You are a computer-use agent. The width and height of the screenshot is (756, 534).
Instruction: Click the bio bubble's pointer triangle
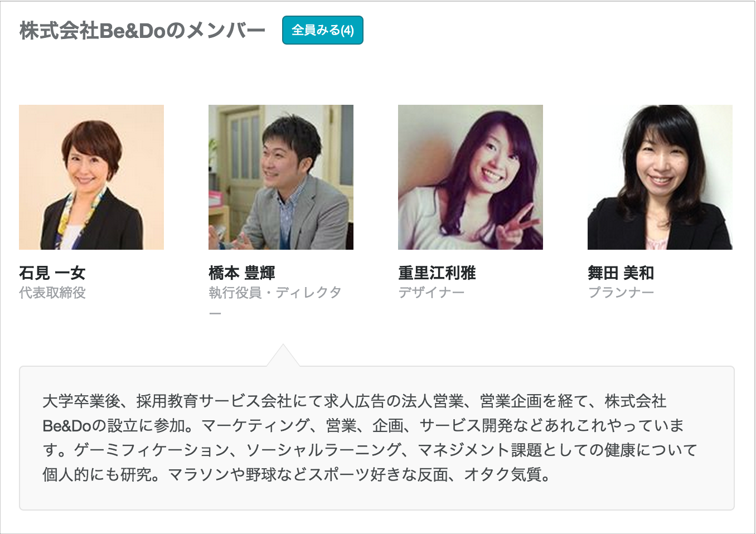pyautogui.click(x=283, y=356)
